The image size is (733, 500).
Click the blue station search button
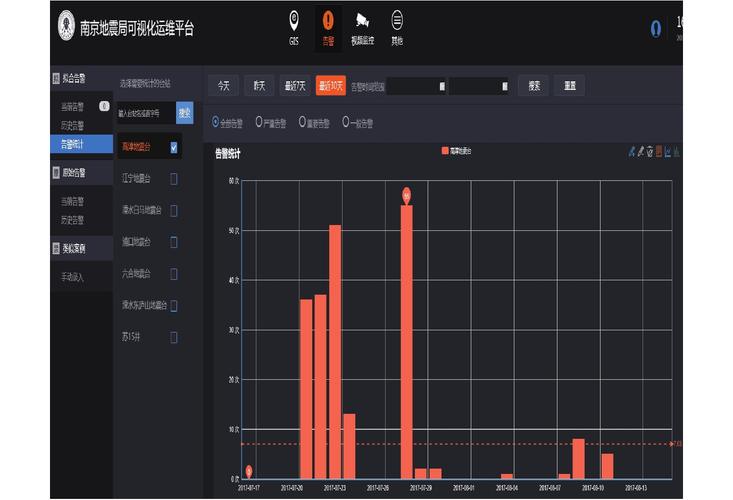[x=185, y=113]
